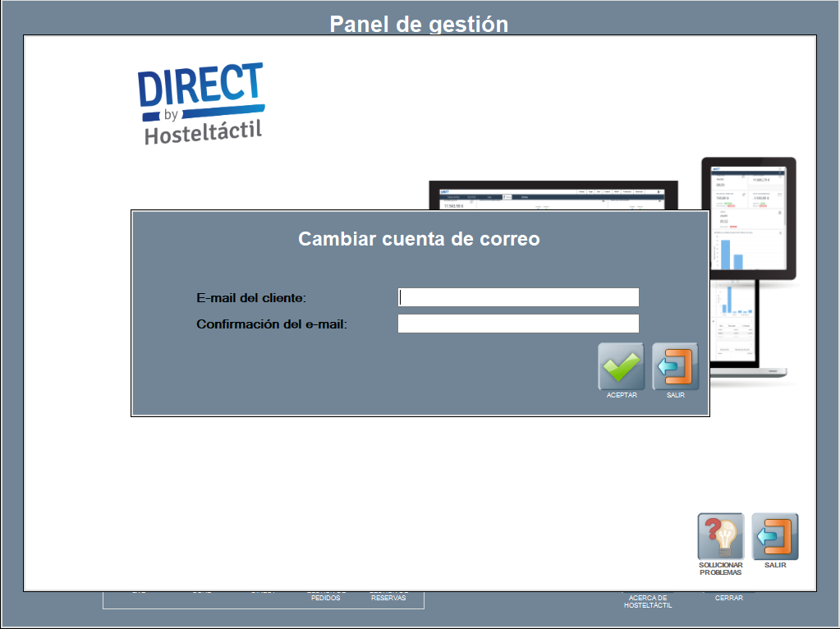Open the Solucionar Problemas lightbulb icon
840x629 pixels.
point(720,537)
